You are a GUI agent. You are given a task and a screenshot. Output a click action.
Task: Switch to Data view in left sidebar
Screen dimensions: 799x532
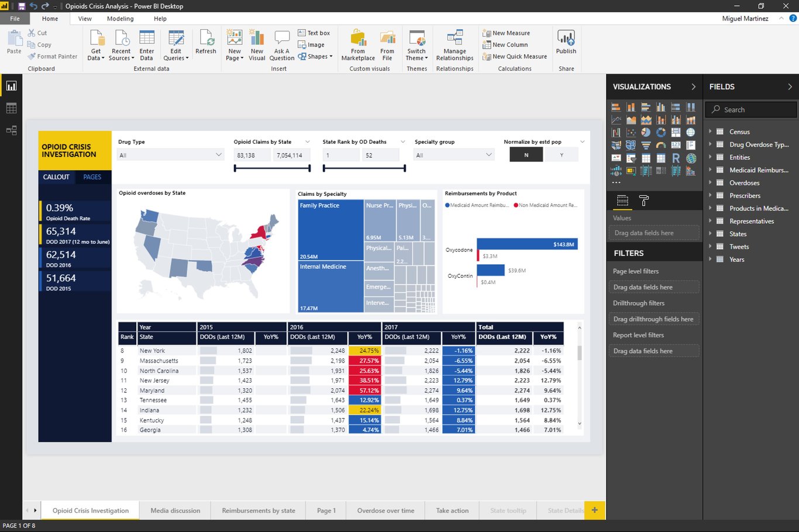pyautogui.click(x=11, y=108)
